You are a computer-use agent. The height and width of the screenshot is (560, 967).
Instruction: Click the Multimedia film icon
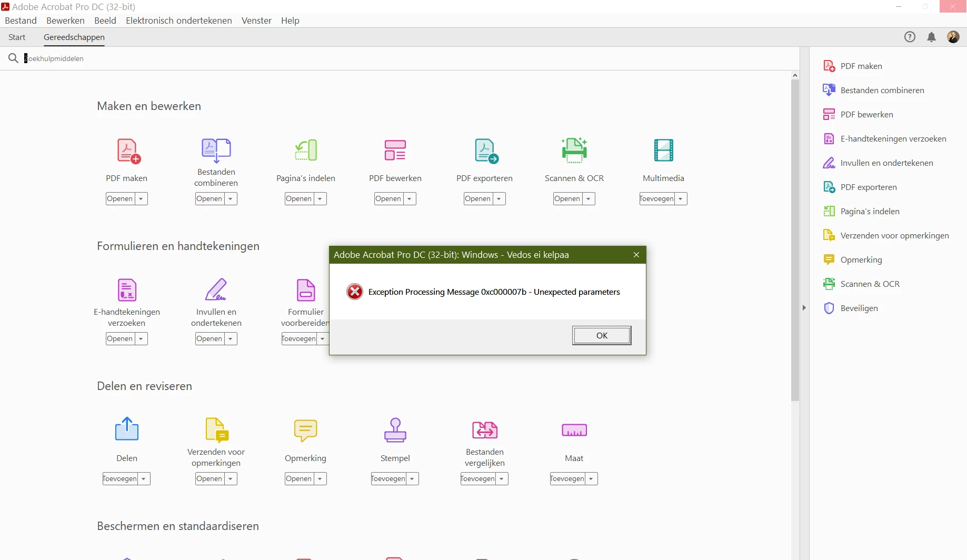point(664,150)
